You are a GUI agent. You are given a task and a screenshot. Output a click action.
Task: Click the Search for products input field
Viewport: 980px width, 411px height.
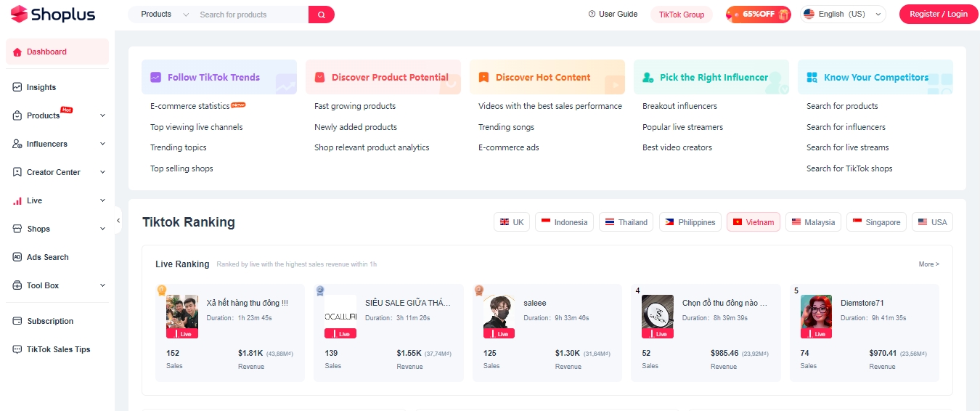(x=252, y=15)
